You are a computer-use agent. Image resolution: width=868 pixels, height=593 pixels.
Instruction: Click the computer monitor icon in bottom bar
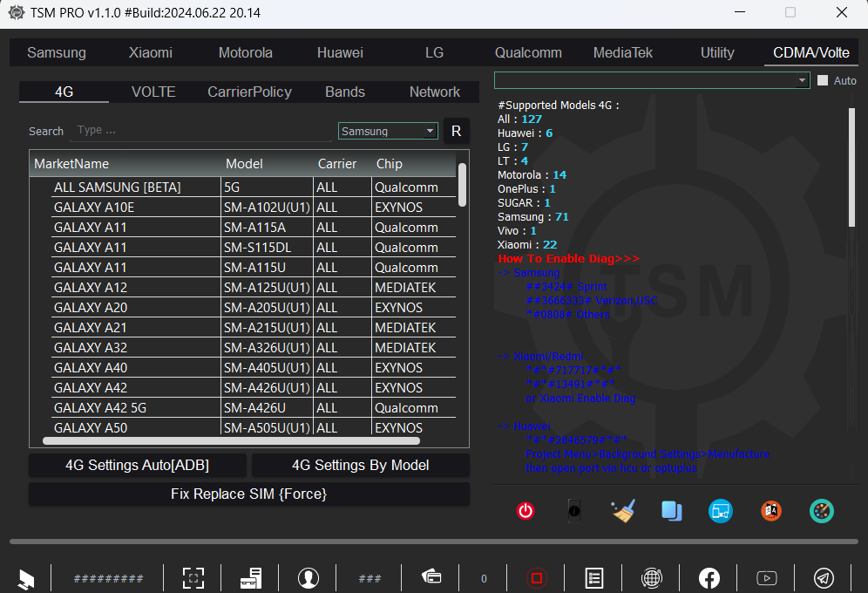25,579
